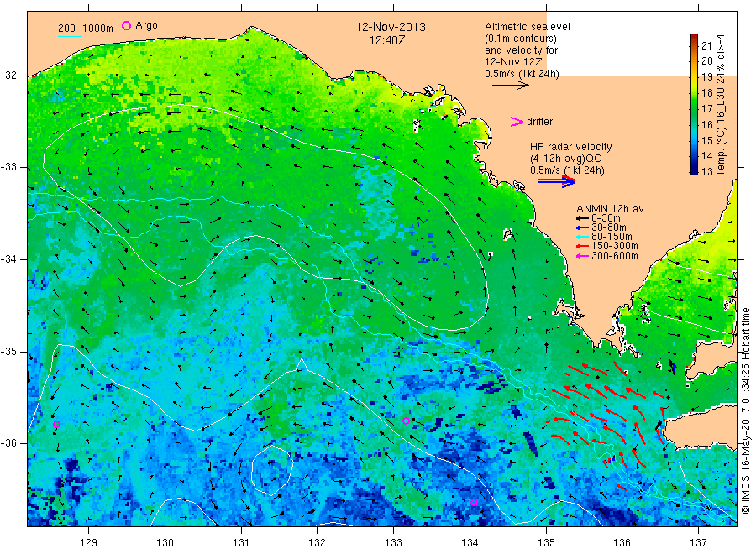
Task: Click the 132 longitude axis label
Action: [x=318, y=543]
